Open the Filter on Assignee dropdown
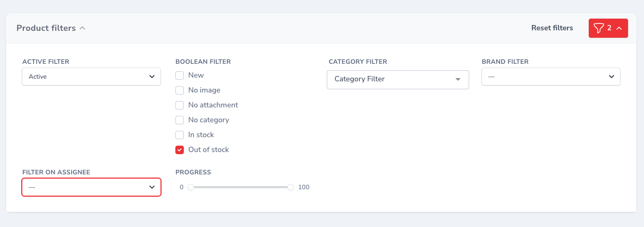Image resolution: width=644 pixels, height=227 pixels. [91, 187]
